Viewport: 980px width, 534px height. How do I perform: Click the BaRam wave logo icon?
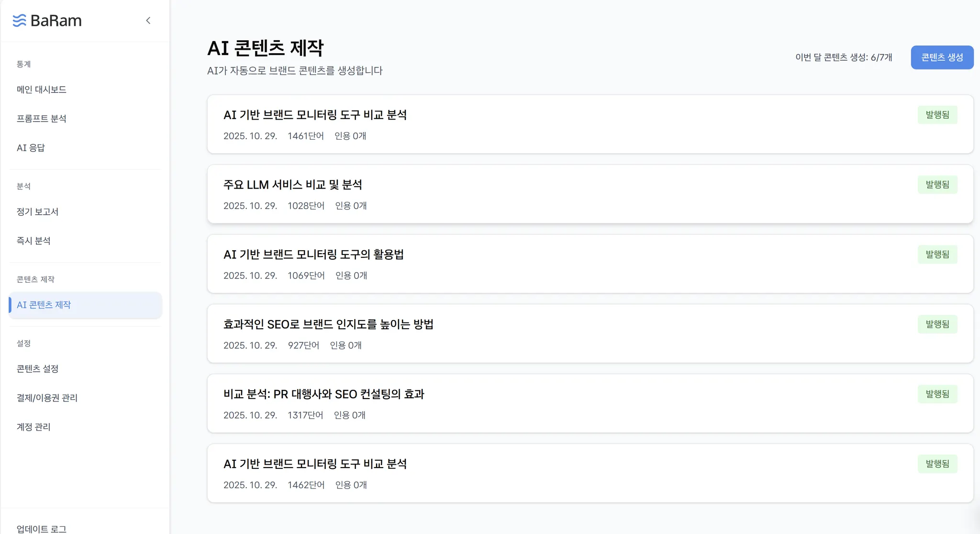[x=19, y=21]
